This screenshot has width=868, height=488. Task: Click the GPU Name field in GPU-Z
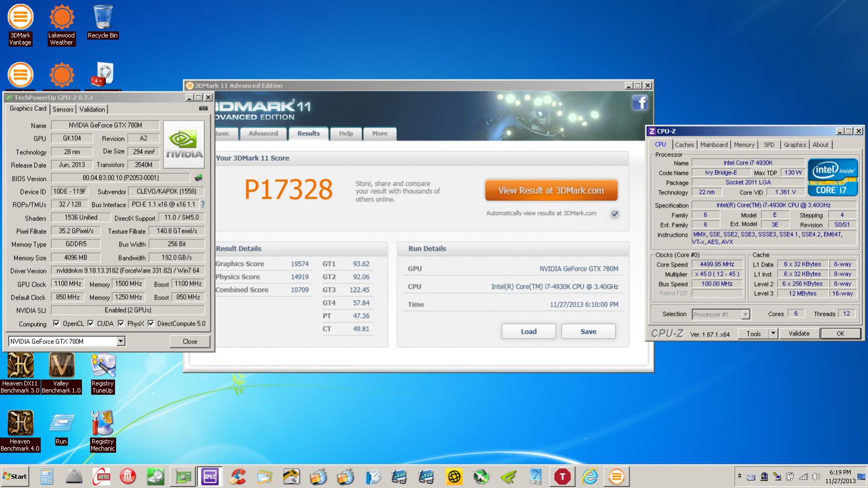(105, 125)
